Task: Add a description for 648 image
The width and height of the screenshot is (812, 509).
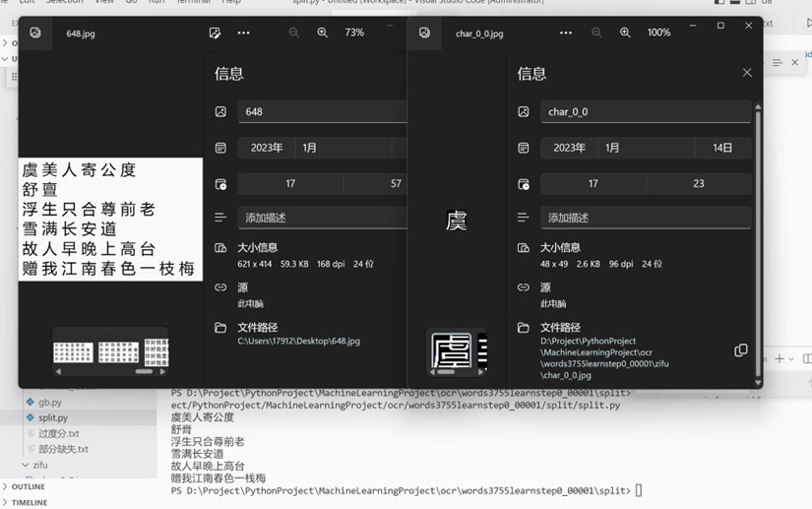Action: (x=322, y=218)
